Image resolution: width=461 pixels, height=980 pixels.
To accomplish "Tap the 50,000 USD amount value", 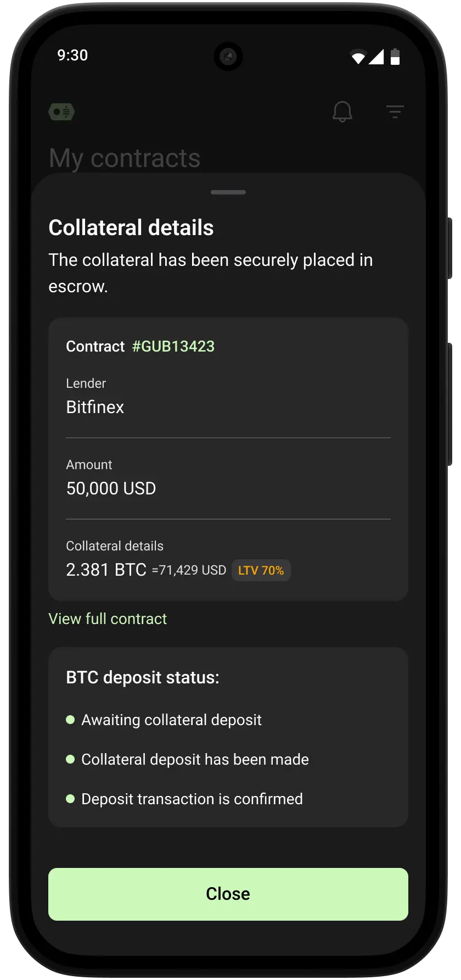I will [111, 488].
